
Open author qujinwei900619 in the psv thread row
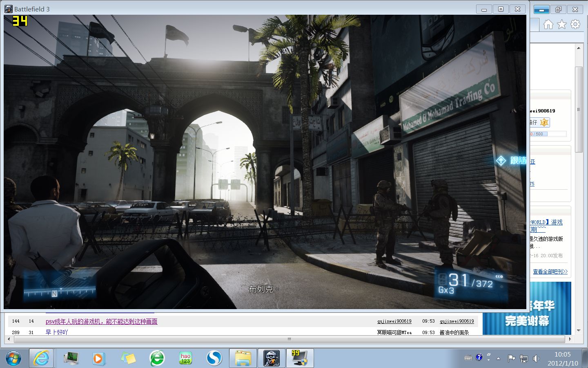click(394, 321)
